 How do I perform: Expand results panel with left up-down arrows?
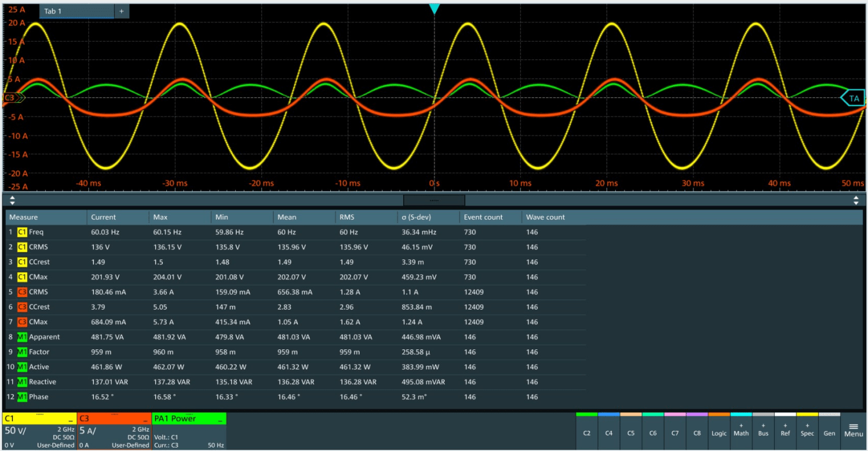[12, 200]
